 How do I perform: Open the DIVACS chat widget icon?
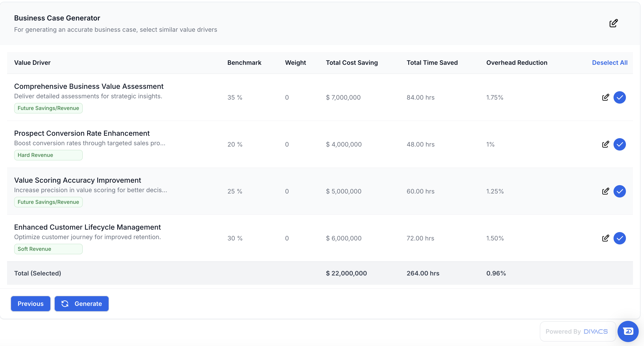point(628,331)
